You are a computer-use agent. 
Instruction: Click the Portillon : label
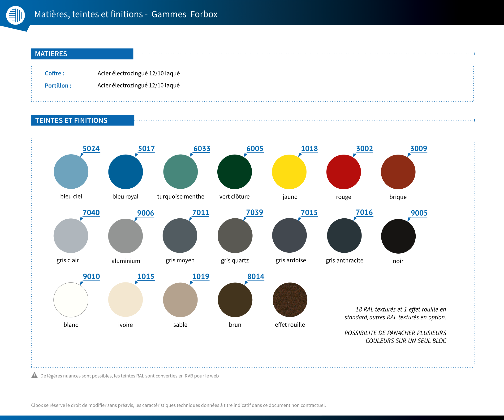click(x=58, y=85)
